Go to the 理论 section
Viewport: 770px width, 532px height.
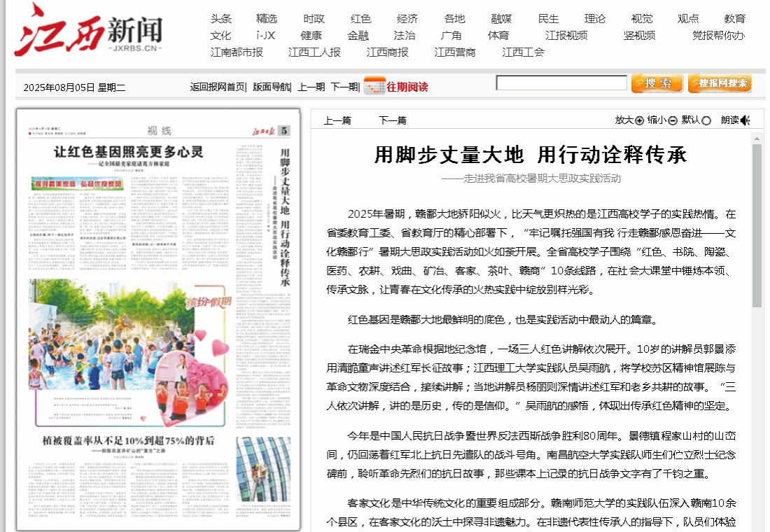(x=595, y=19)
